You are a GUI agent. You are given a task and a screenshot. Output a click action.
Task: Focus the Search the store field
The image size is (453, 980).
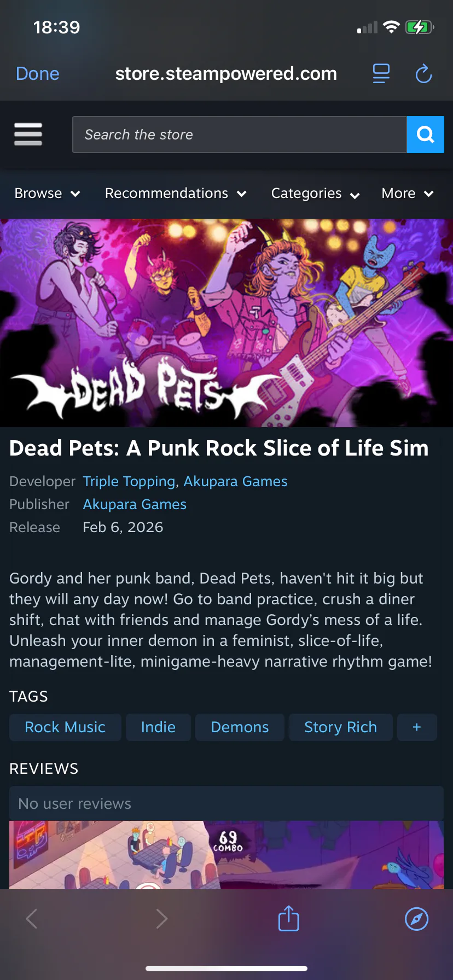240,135
